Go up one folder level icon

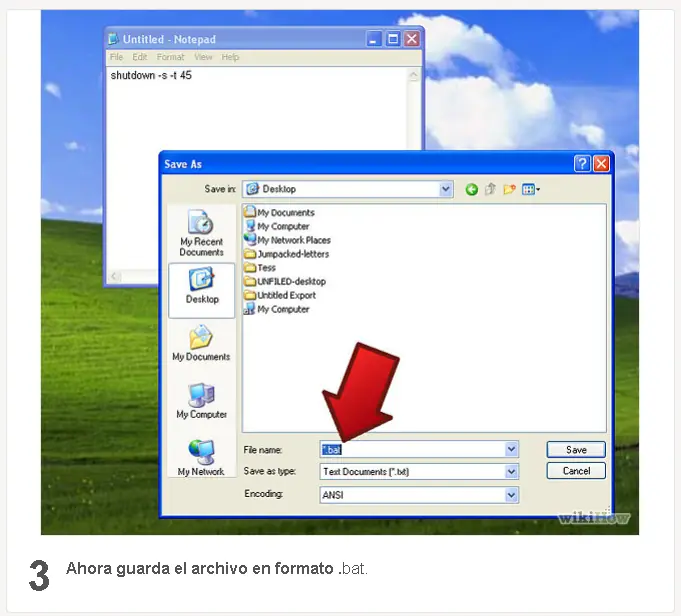point(490,189)
